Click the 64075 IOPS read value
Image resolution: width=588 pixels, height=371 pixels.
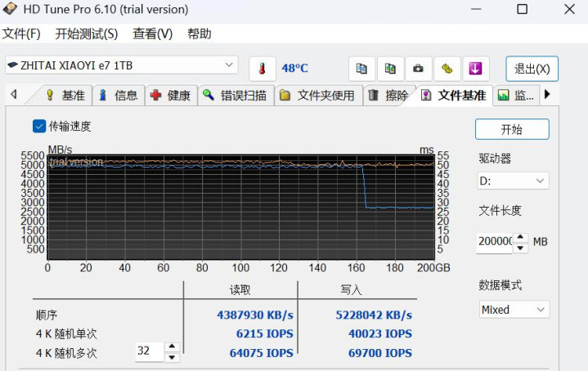point(262,353)
